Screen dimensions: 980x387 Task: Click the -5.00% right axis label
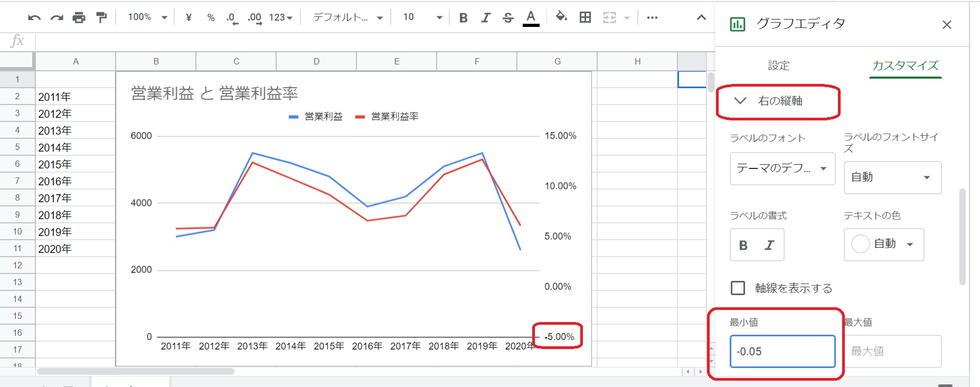point(559,336)
